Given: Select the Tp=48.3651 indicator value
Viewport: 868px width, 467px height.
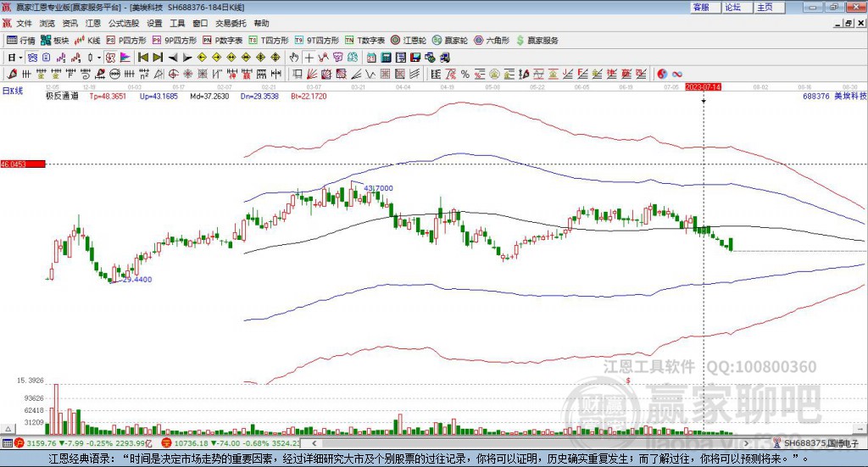Looking at the screenshot, I should (108, 97).
